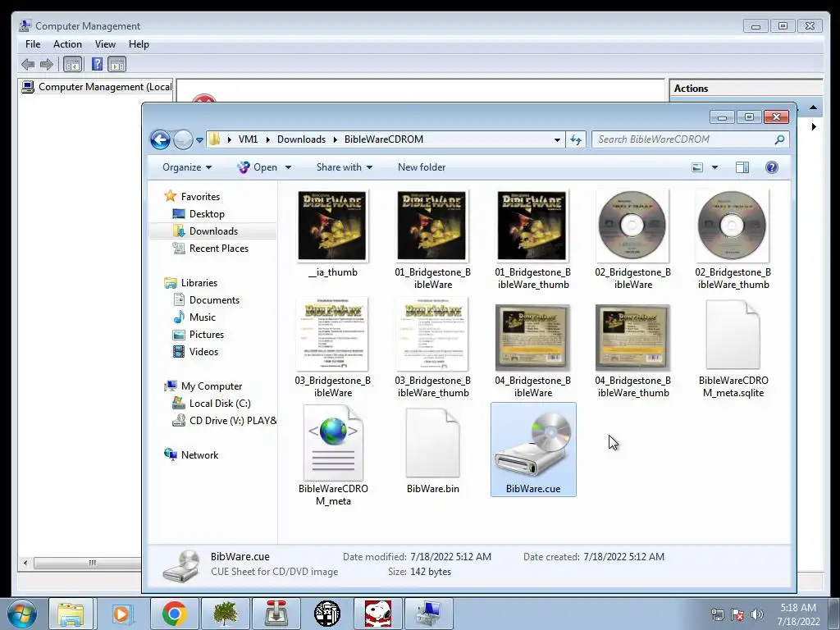This screenshot has height=630, width=840.
Task: Open Pictures library
Action: pos(206,335)
